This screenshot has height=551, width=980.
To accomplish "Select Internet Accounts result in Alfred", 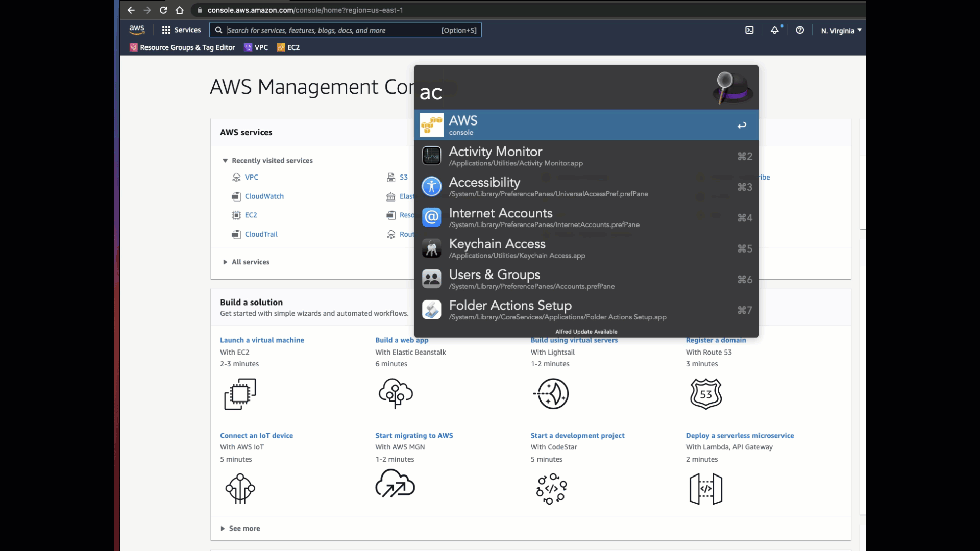I will click(x=586, y=217).
